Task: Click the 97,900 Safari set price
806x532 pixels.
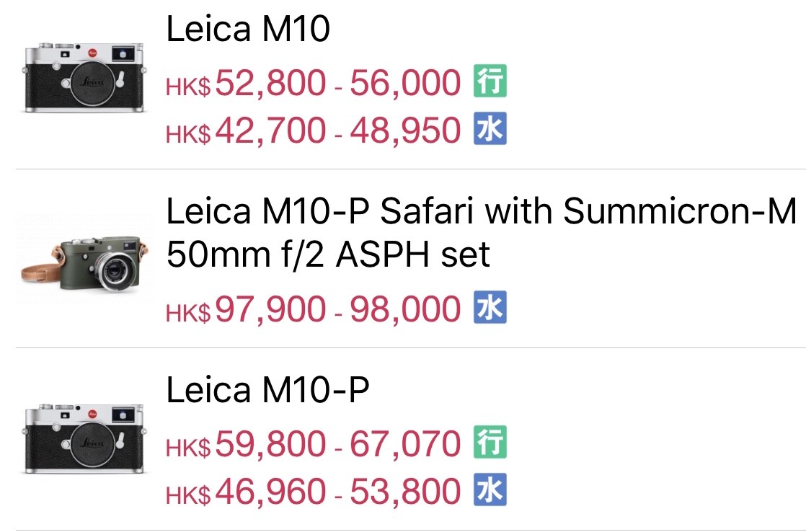Action: pyautogui.click(x=270, y=310)
